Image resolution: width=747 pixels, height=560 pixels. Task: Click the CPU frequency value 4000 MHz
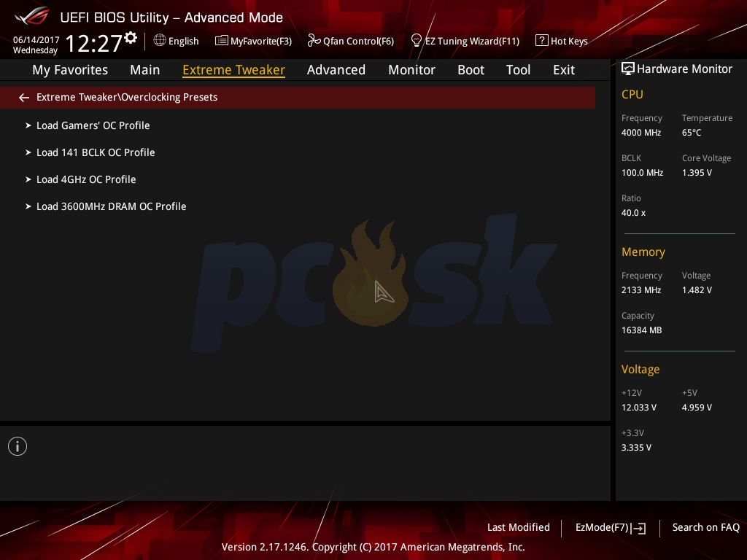[641, 133]
